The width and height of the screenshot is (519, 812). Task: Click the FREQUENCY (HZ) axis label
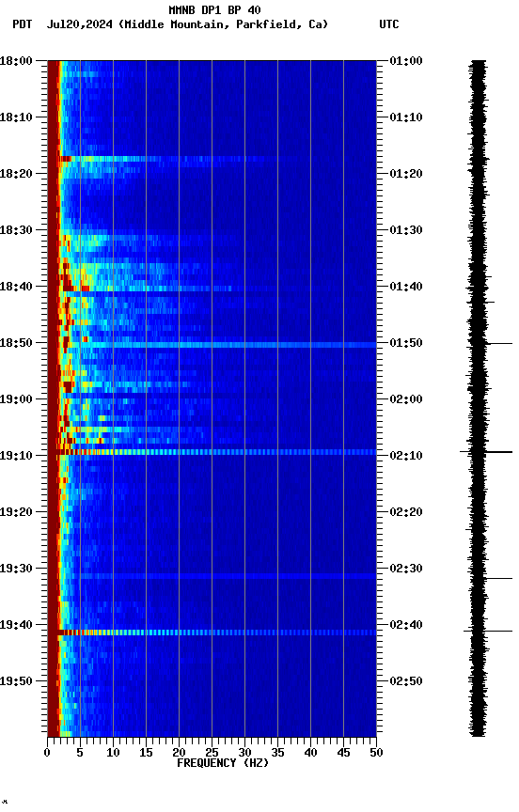pos(223,764)
